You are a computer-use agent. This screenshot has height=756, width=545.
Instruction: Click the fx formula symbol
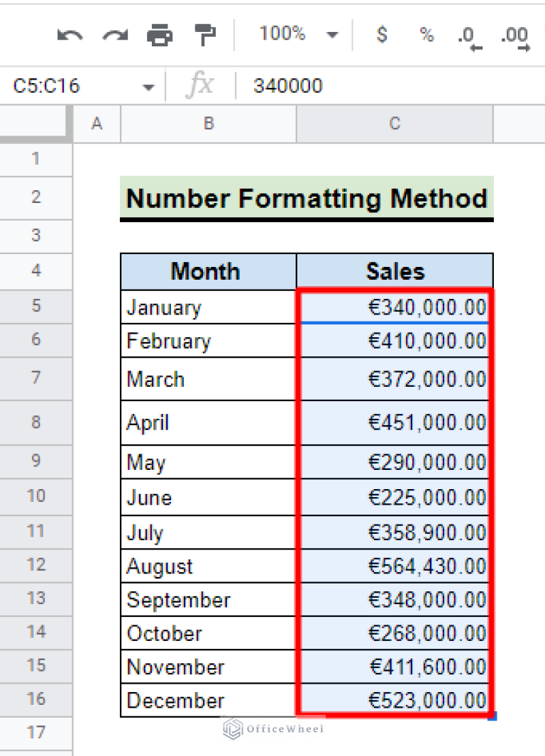coord(201,84)
